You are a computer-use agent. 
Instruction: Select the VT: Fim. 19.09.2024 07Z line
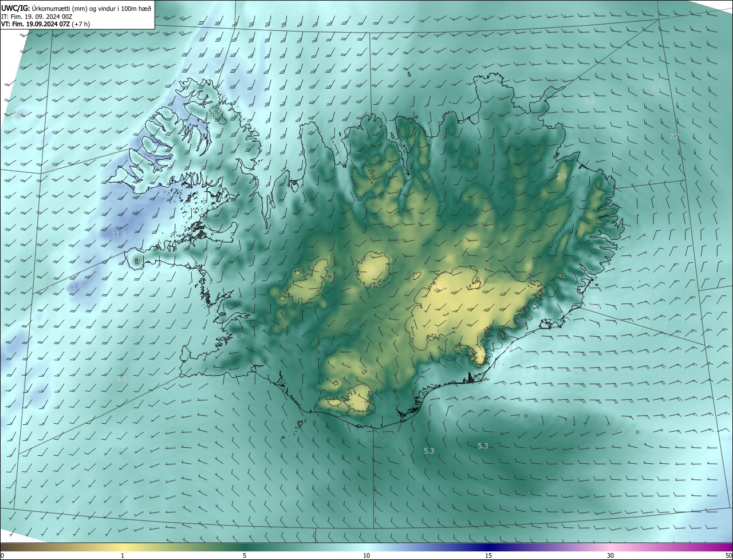click(45, 24)
